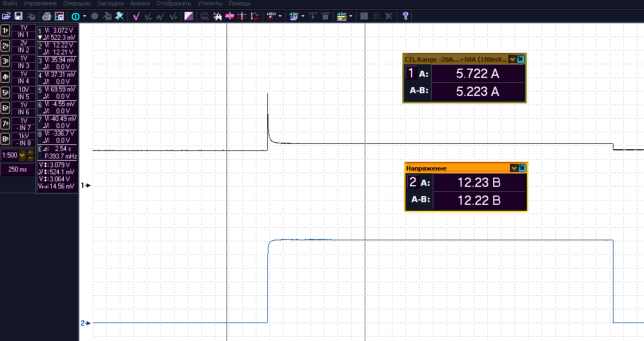Screen dimensions: 644x341
Task: Click the binoculars search icon
Action: 217,16
